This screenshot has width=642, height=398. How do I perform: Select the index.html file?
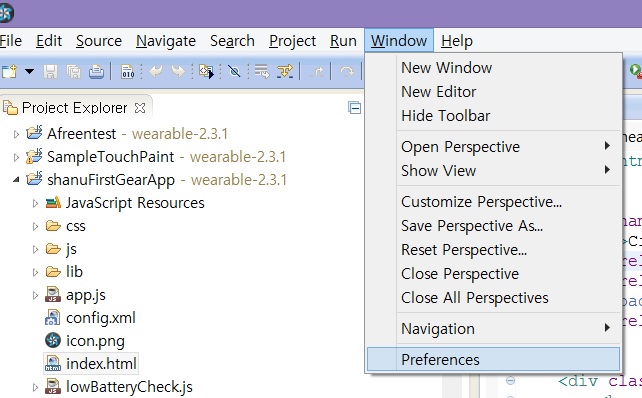91,364
